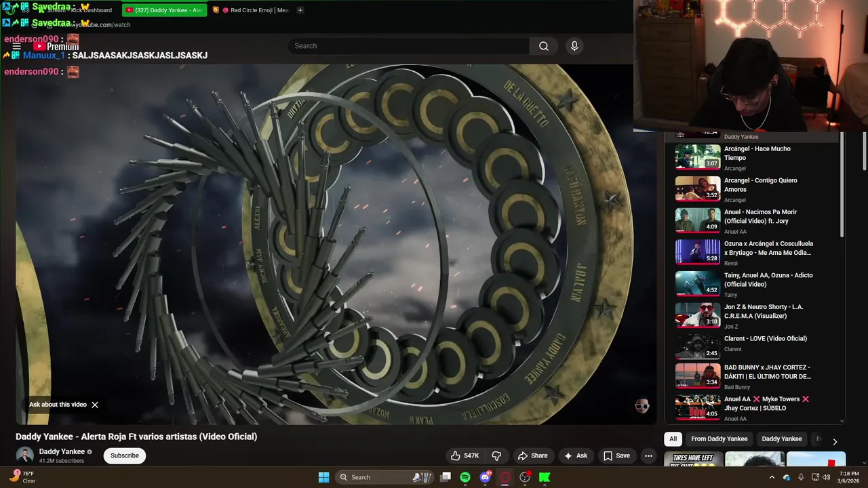Image resolution: width=868 pixels, height=488 pixels.
Task: Click the page's main vertical scrollbar
Action: point(865,152)
